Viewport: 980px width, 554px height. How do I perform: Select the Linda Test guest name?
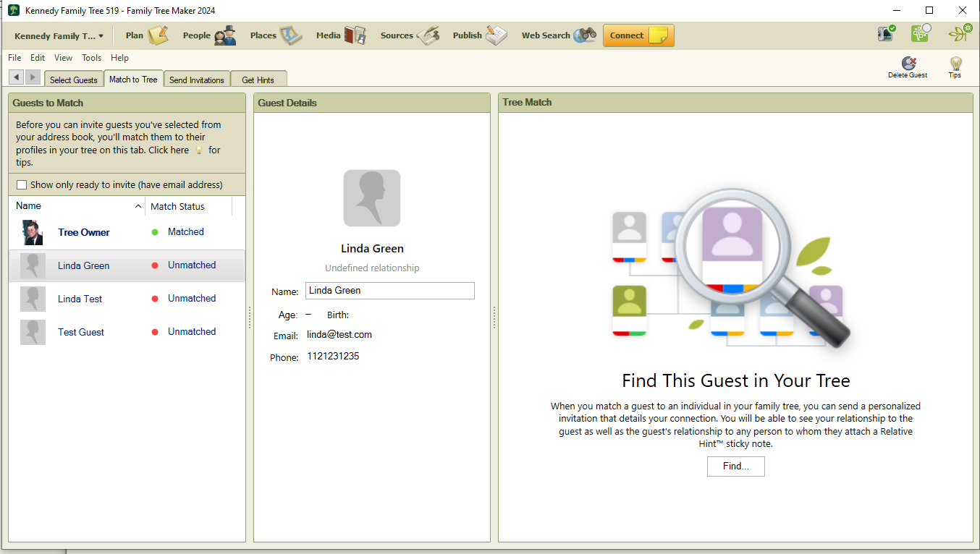[80, 299]
